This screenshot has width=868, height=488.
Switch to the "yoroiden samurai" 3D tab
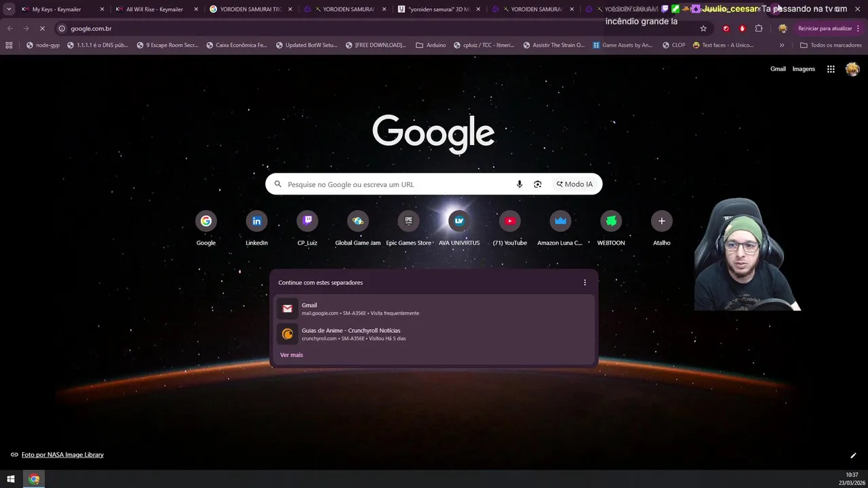click(438, 9)
